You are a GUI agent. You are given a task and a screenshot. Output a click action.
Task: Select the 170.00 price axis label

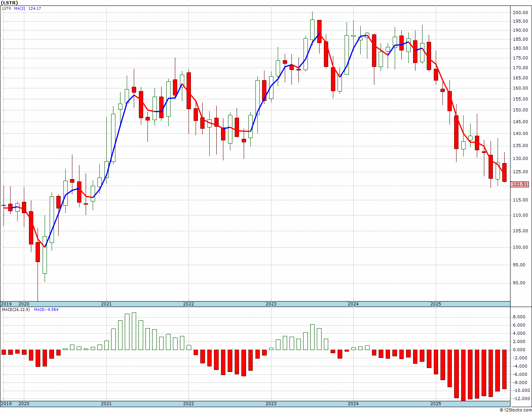pos(520,68)
